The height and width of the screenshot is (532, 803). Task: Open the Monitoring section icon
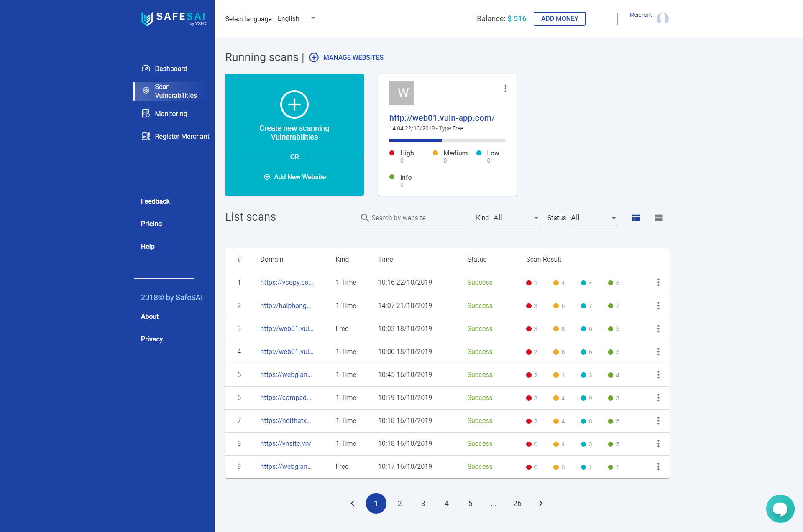click(146, 114)
